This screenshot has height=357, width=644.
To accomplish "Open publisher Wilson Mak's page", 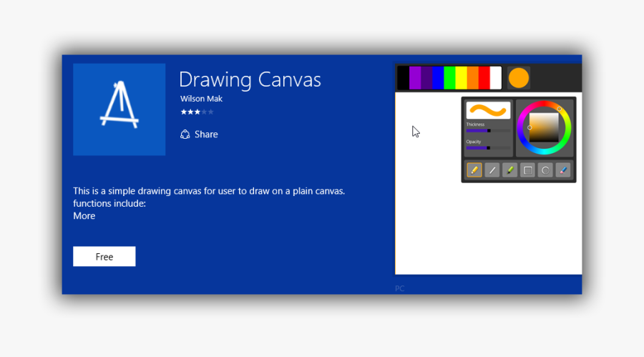I will click(201, 99).
